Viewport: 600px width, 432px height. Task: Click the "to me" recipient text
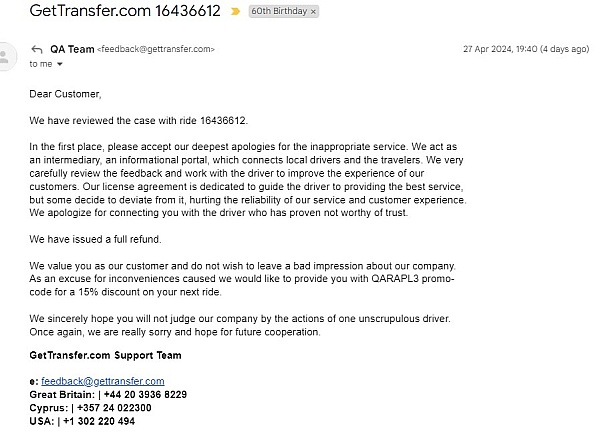tap(40, 64)
